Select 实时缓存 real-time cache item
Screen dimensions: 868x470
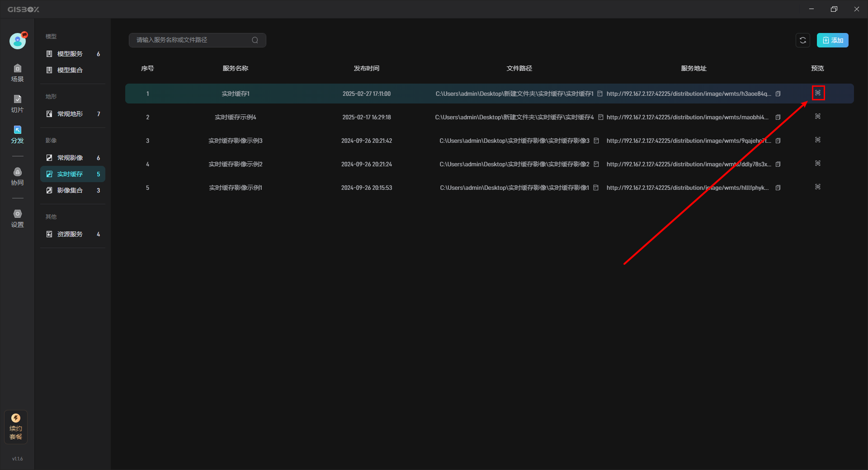click(x=73, y=174)
